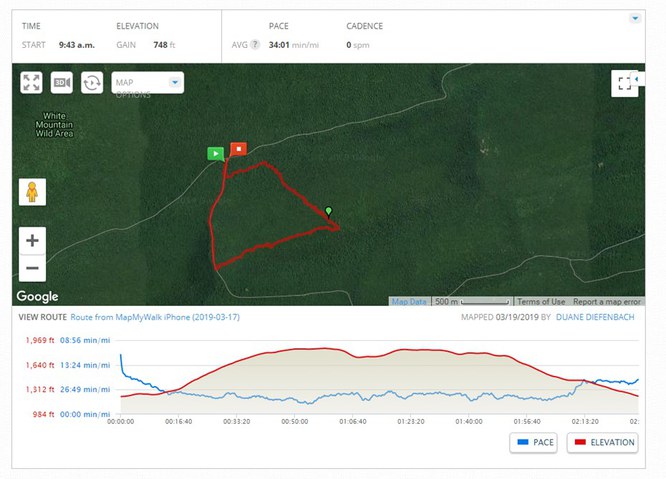The height and width of the screenshot is (479, 666).
Task: Select the Street View pegman icon
Action: point(32,192)
